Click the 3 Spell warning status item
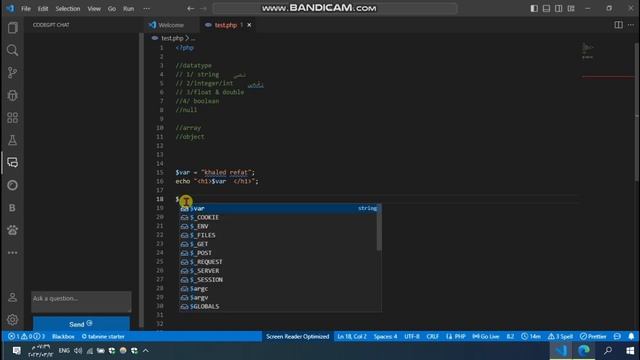Viewport: 640px width, 360px height. click(x=560, y=336)
